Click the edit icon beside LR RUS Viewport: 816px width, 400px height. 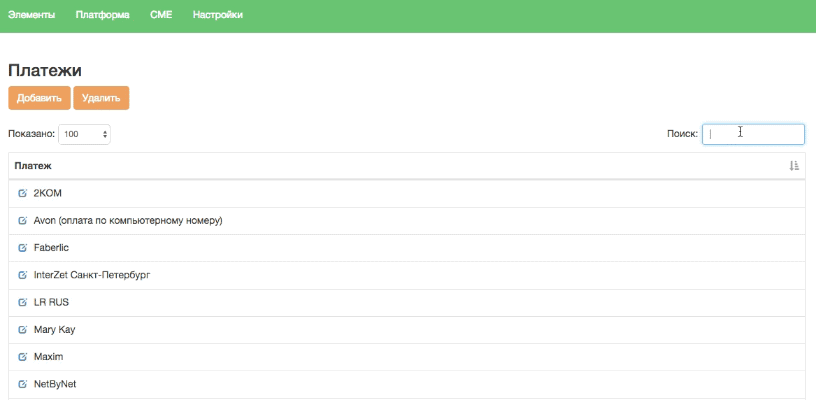pos(23,301)
